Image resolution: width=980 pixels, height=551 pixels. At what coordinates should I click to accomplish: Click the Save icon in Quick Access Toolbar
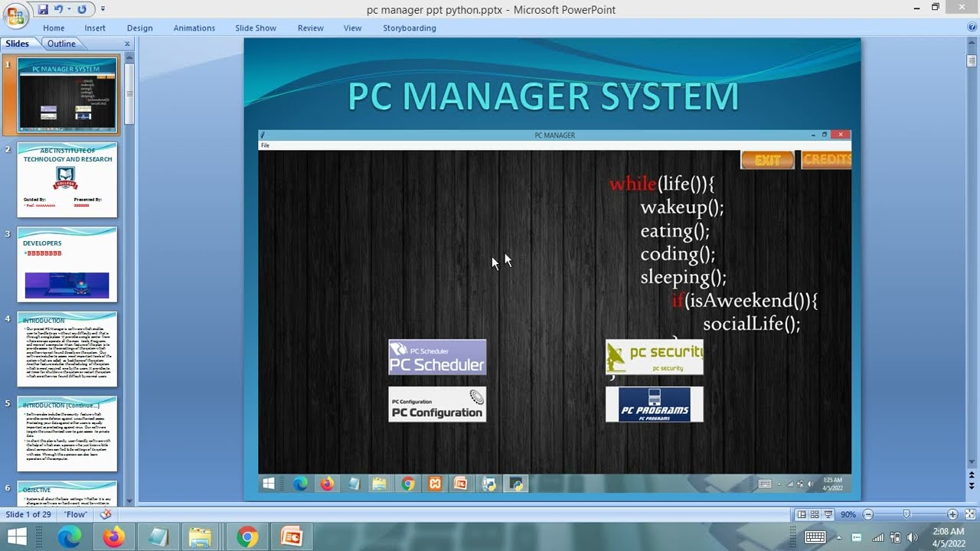(x=43, y=9)
